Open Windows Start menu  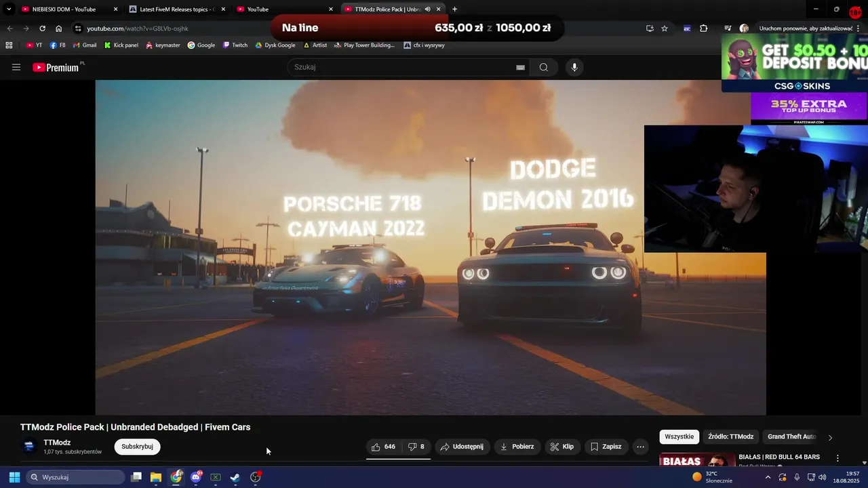click(x=14, y=477)
